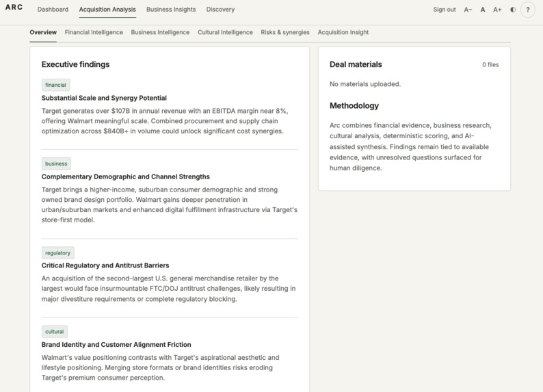Click the ARC logo
This screenshot has width=543, height=392.
coord(14,8)
